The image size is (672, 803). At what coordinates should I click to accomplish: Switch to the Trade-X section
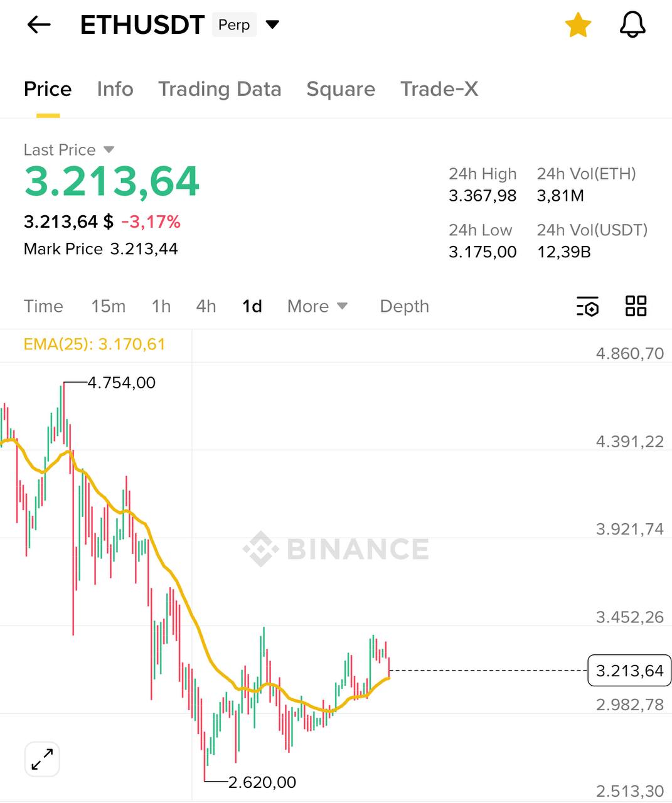(x=439, y=89)
